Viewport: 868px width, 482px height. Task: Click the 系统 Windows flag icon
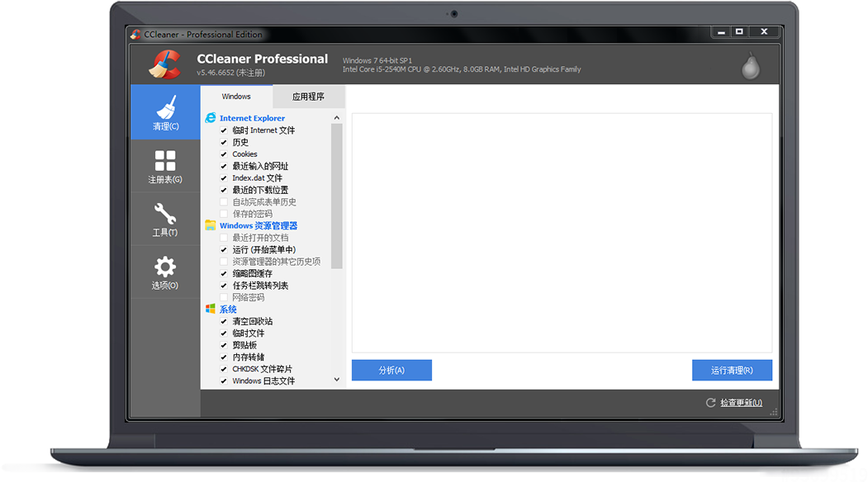[x=210, y=309]
